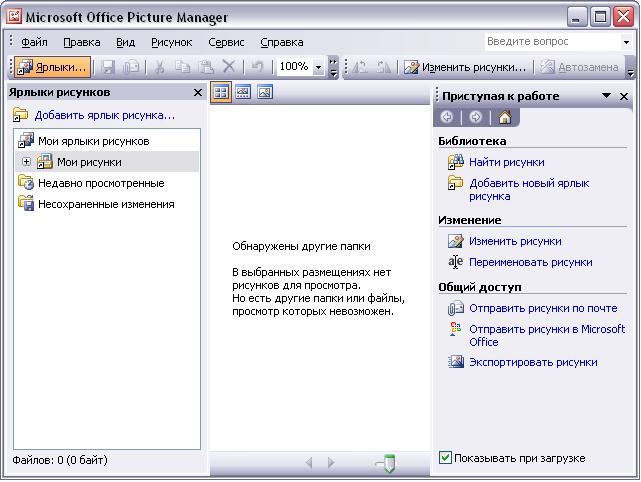Screen dimensions: 641x482
Task: Open the zoom 100% dropdown arrow
Action: point(318,67)
